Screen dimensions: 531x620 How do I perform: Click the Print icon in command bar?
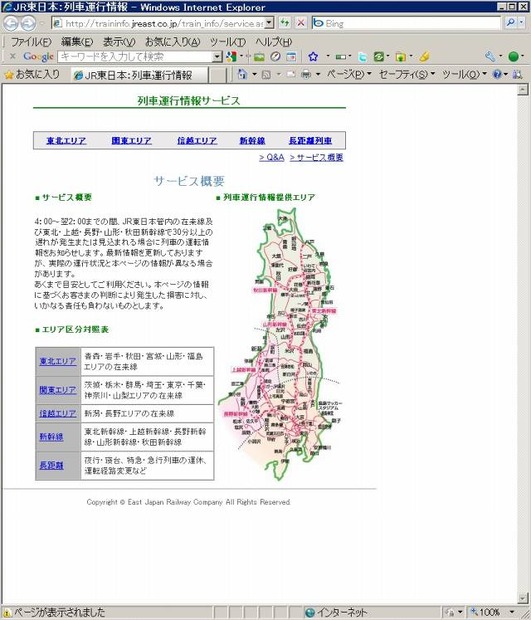(x=306, y=74)
